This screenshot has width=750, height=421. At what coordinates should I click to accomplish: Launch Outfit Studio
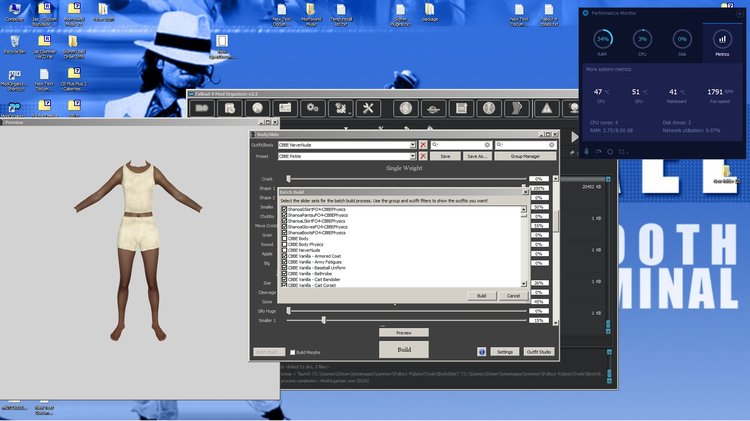point(539,352)
